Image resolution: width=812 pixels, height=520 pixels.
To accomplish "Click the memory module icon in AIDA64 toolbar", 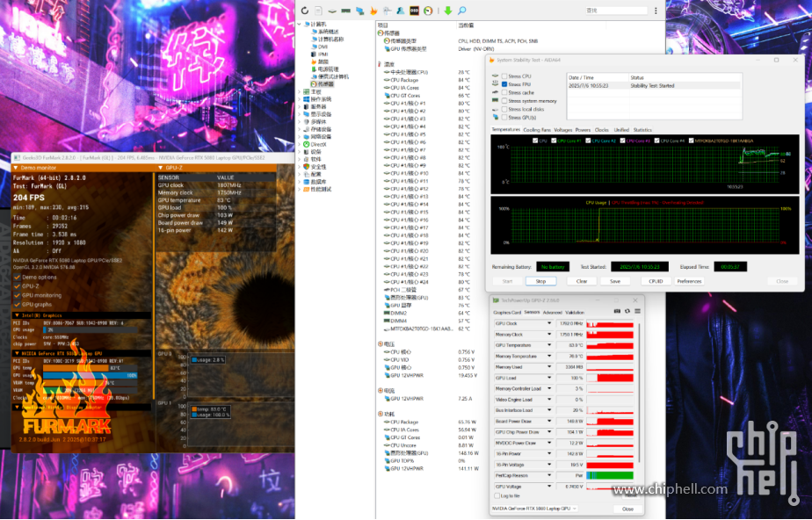I will pyautogui.click(x=345, y=11).
